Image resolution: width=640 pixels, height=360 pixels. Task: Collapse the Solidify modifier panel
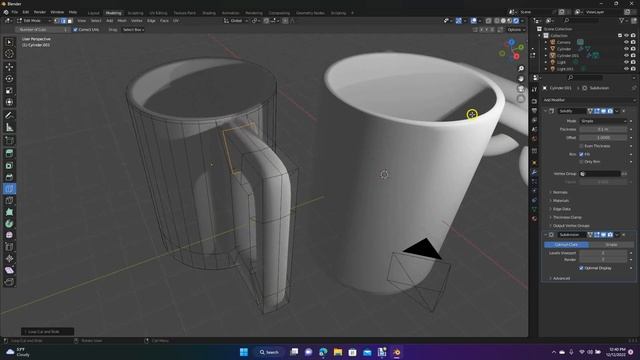pyautogui.click(x=546, y=111)
